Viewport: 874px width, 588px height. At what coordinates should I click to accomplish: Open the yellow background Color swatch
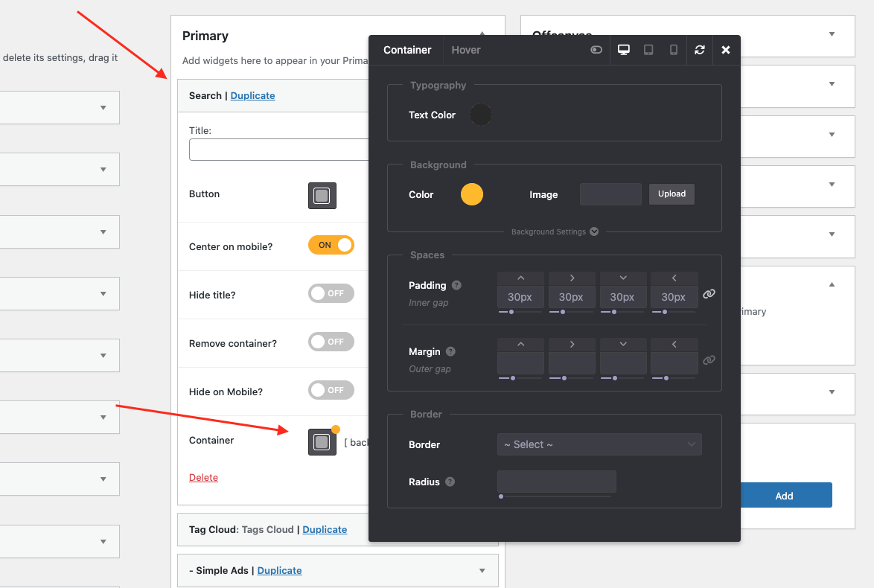pyautogui.click(x=472, y=194)
